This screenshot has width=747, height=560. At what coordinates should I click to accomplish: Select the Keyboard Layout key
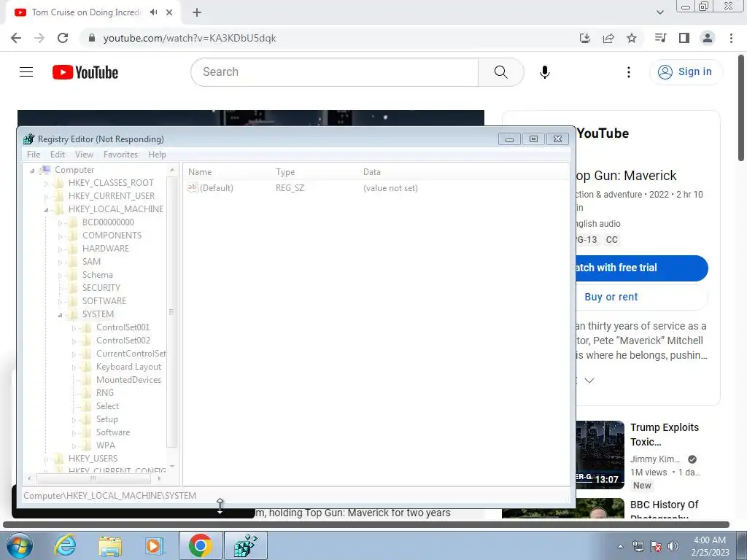click(128, 367)
